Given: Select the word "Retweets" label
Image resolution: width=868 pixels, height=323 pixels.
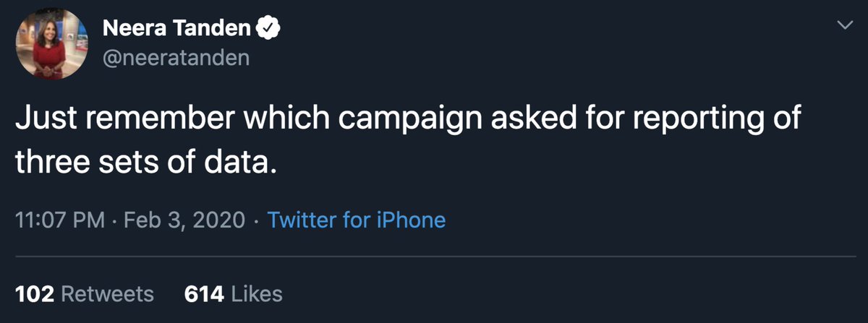Looking at the screenshot, I should pos(107,294).
